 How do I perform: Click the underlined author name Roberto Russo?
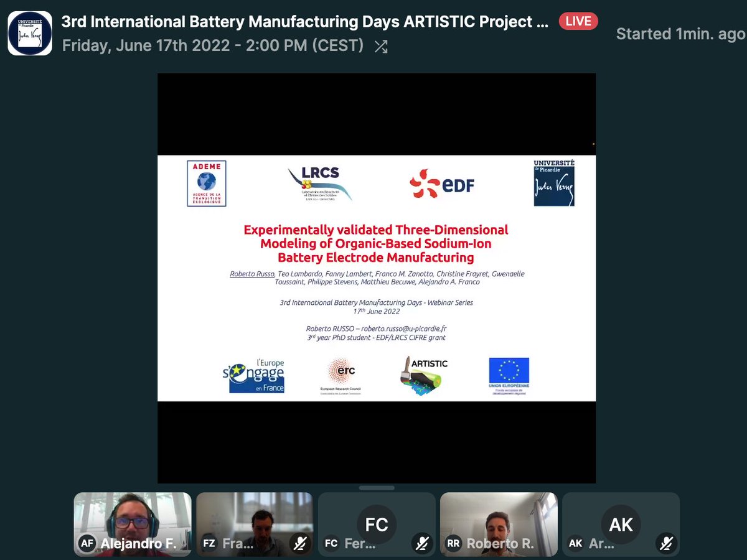click(252, 274)
